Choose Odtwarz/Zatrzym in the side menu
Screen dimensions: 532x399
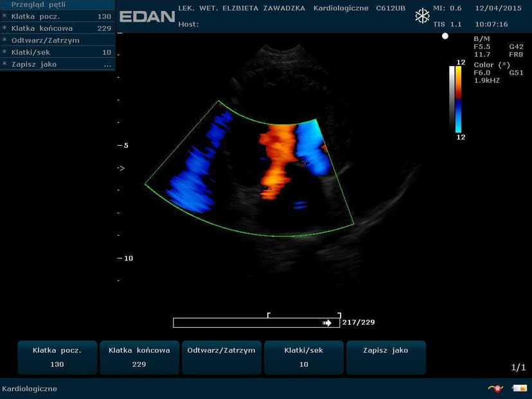(57, 40)
